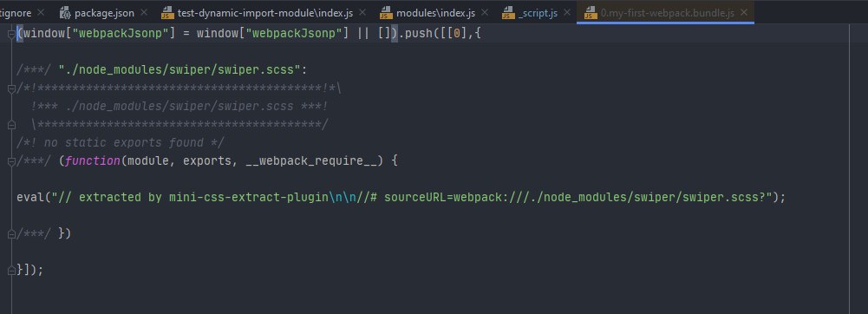
Task: Click fold end marker beside }]);
Action: [11, 271]
